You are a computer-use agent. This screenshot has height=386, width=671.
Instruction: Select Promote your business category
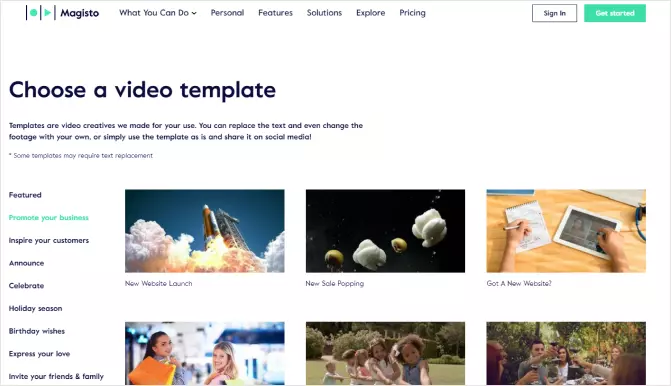coord(49,217)
